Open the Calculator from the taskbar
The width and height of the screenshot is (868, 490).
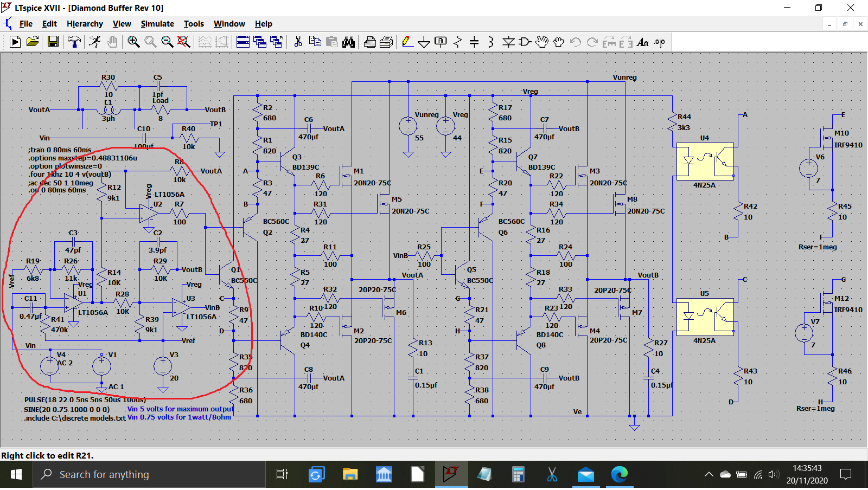518,475
